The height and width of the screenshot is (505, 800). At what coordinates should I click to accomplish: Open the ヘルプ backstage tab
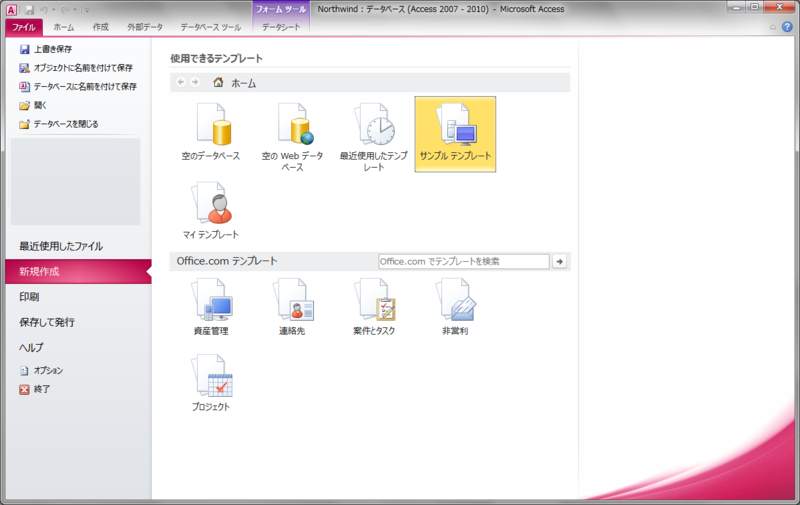coord(31,347)
